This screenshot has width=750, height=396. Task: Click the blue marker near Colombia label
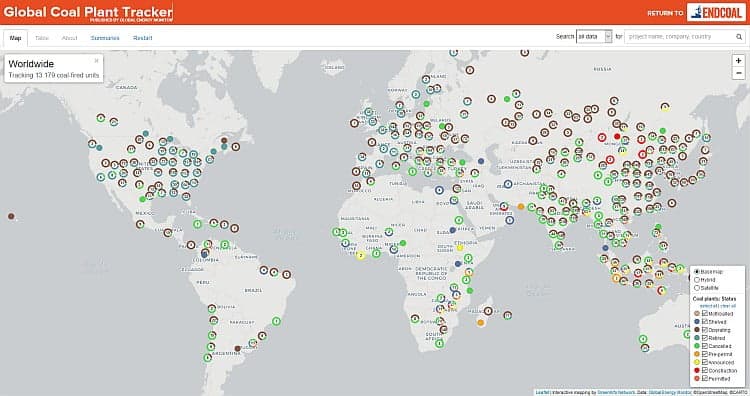pyautogui.click(x=205, y=254)
